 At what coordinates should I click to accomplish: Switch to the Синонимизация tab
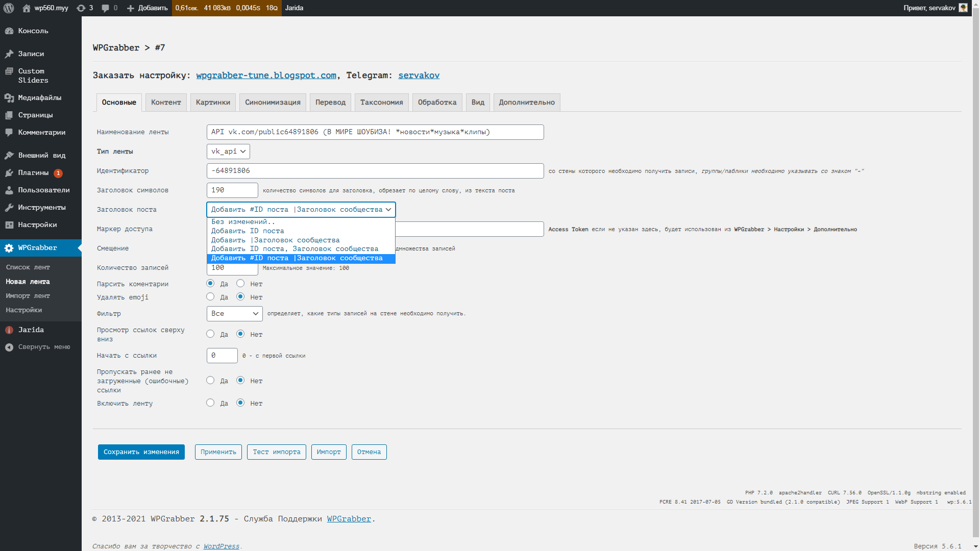[273, 103]
